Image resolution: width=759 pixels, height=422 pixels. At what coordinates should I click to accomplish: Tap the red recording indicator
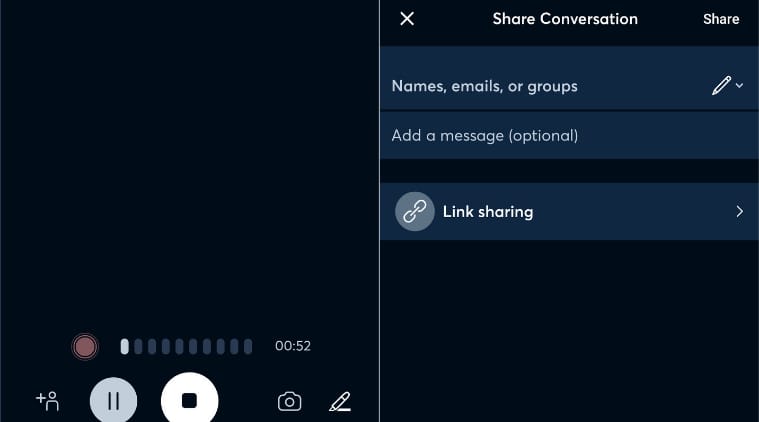click(85, 347)
